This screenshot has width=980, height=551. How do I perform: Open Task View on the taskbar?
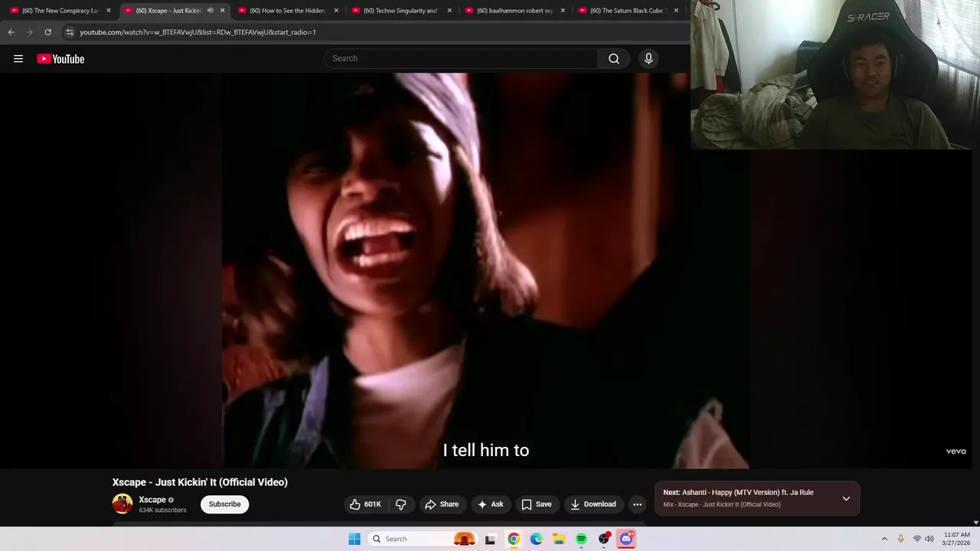pos(490,539)
